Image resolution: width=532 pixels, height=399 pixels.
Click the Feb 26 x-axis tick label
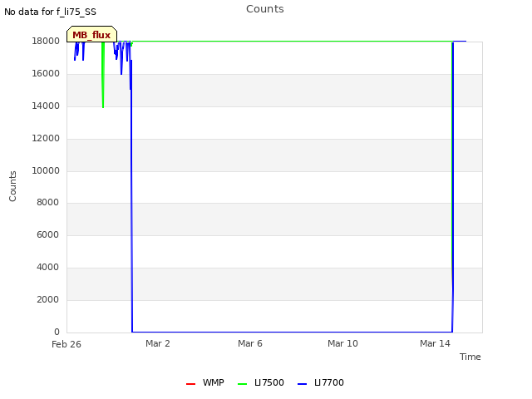point(66,344)
